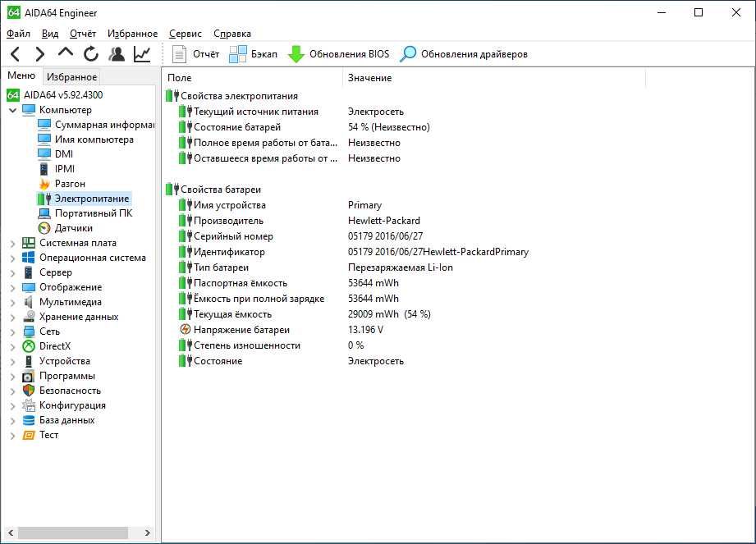Screen dimensions: 756x544
Task: Expand the Сеть tree node
Action: click(x=13, y=332)
